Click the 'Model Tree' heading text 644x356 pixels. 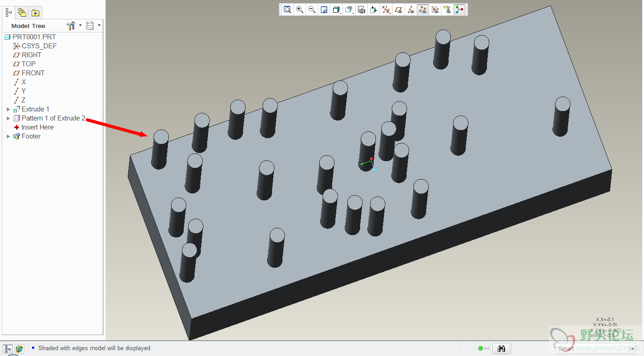click(x=28, y=26)
